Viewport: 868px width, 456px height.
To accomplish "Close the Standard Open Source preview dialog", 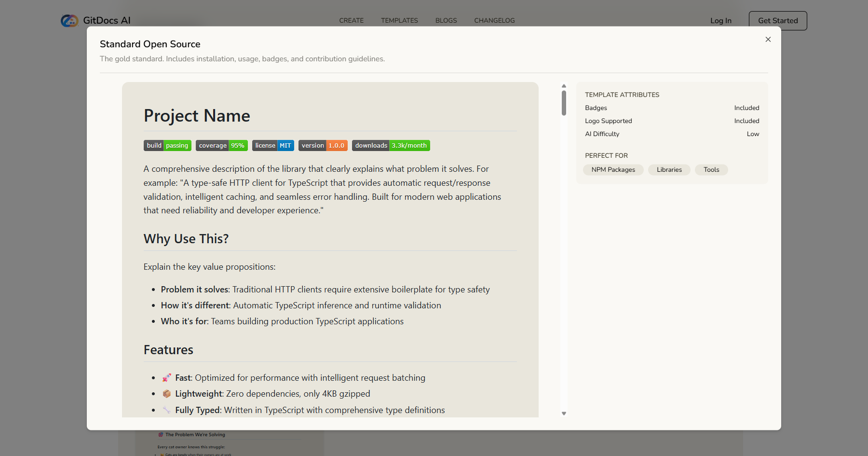I will pyautogui.click(x=768, y=39).
